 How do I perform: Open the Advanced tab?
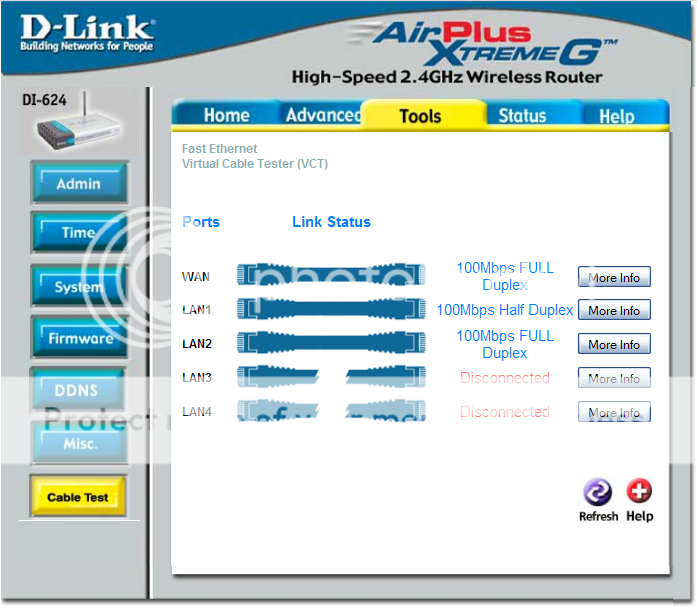322,115
